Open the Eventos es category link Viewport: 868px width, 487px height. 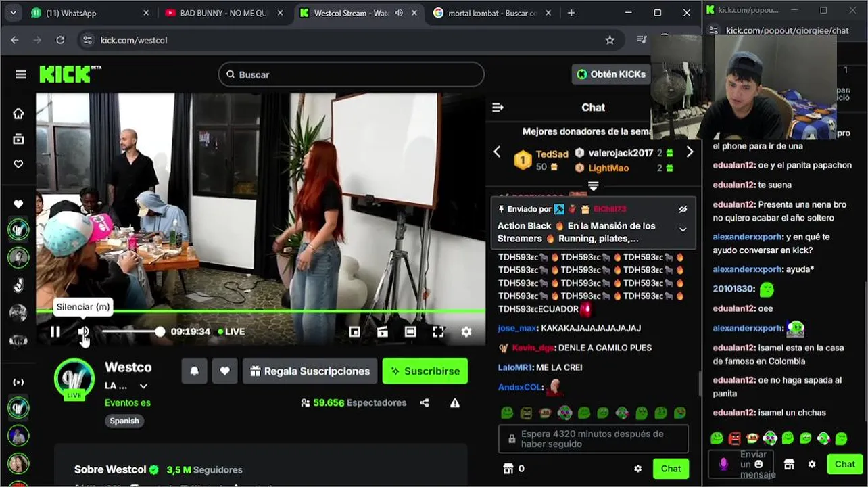click(x=128, y=402)
